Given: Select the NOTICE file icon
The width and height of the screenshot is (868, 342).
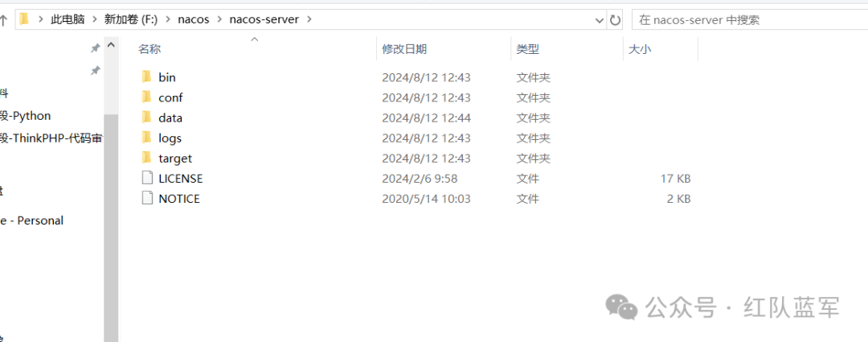Looking at the screenshot, I should click(x=147, y=199).
